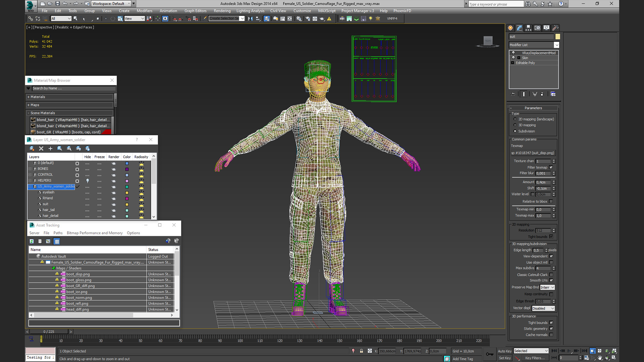Toggle Smooth UVs checkbox

(x=551, y=280)
